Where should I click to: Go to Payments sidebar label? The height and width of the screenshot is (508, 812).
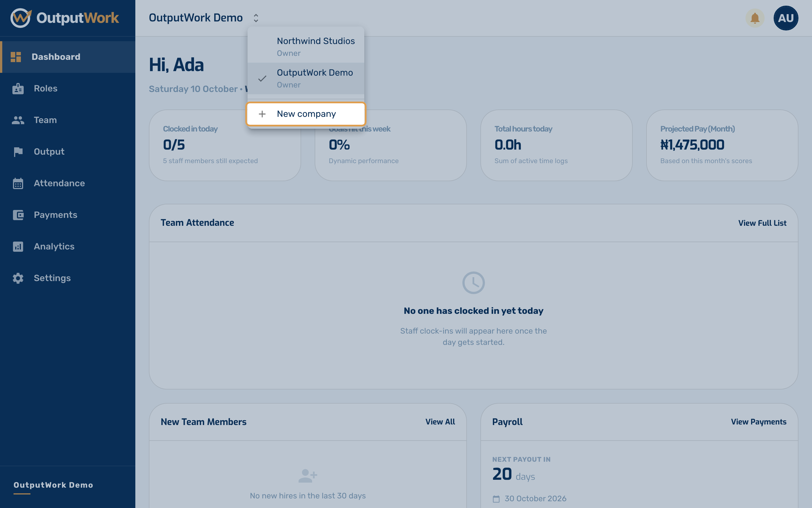tap(56, 215)
